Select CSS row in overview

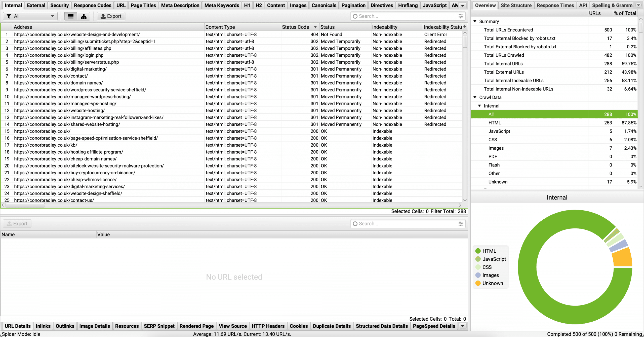click(x=554, y=140)
